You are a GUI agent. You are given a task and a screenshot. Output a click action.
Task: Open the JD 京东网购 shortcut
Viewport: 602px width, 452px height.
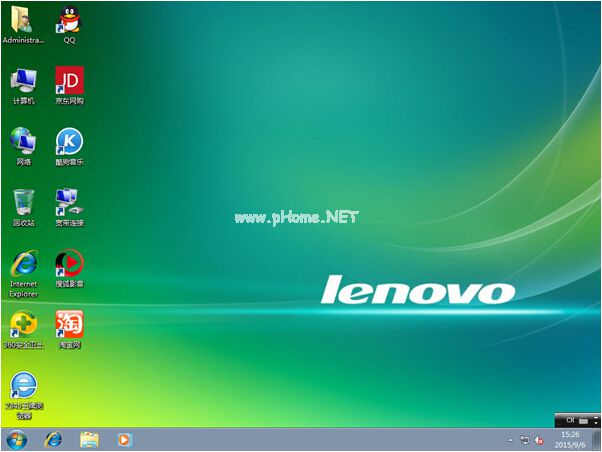pyautogui.click(x=69, y=86)
